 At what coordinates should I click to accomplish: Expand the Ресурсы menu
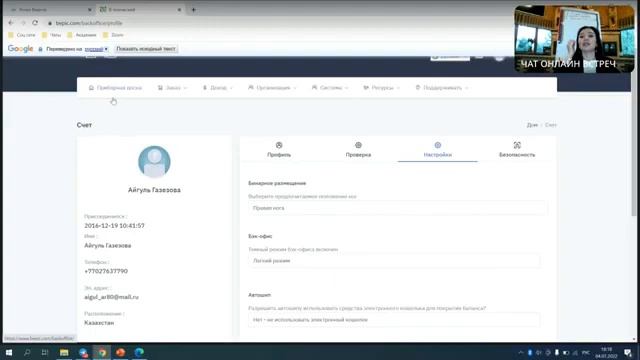[x=382, y=88]
